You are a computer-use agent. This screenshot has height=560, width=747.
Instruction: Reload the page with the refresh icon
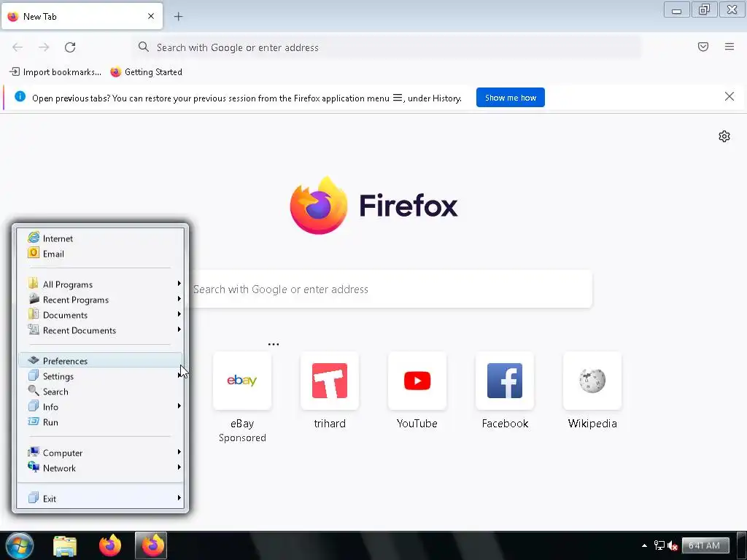point(70,47)
